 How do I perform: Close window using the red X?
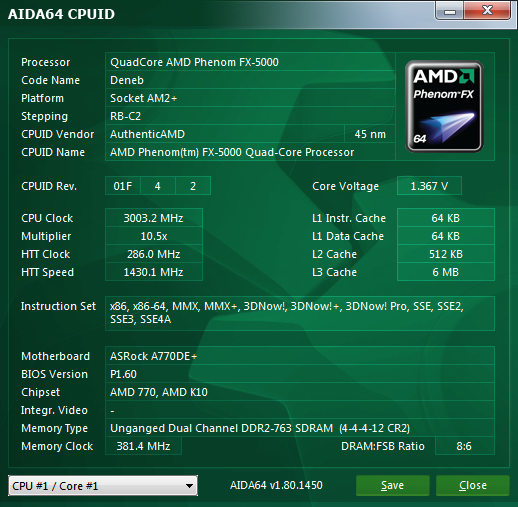point(487,11)
